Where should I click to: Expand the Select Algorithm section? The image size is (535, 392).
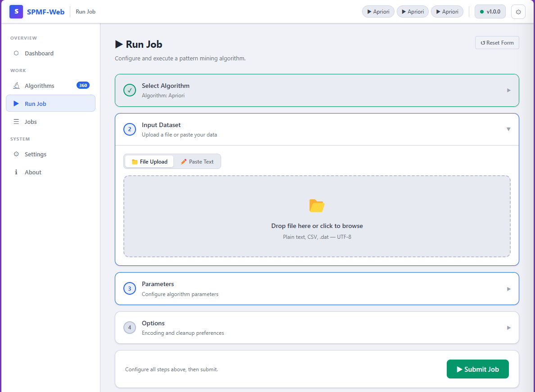click(508, 90)
